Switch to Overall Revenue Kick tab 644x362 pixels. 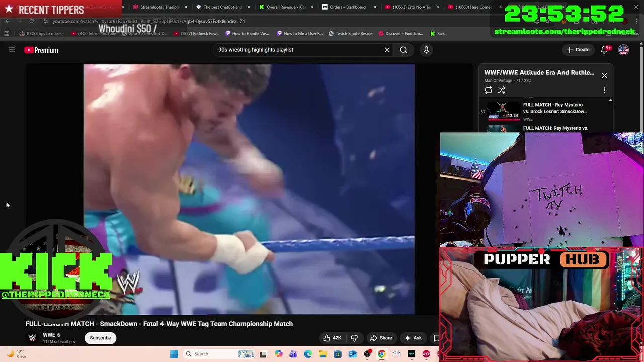click(x=285, y=7)
